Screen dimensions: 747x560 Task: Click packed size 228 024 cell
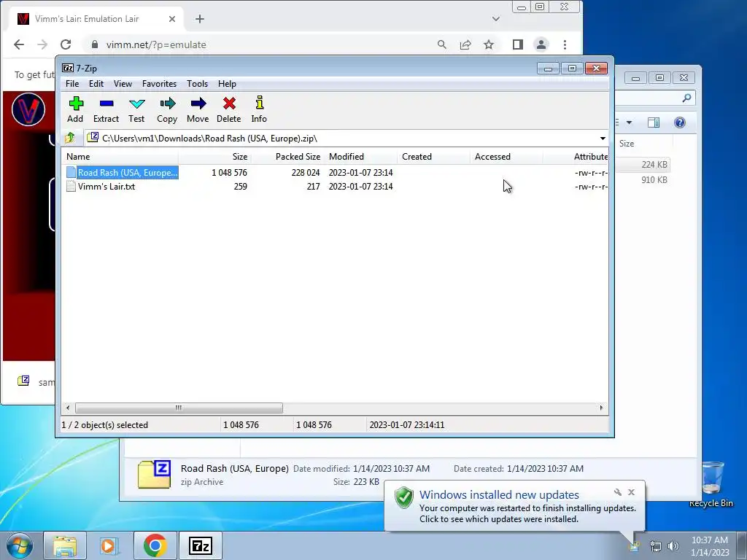306,172
